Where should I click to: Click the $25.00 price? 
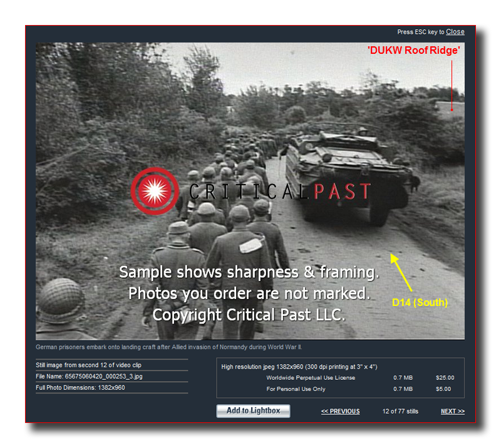(x=445, y=378)
